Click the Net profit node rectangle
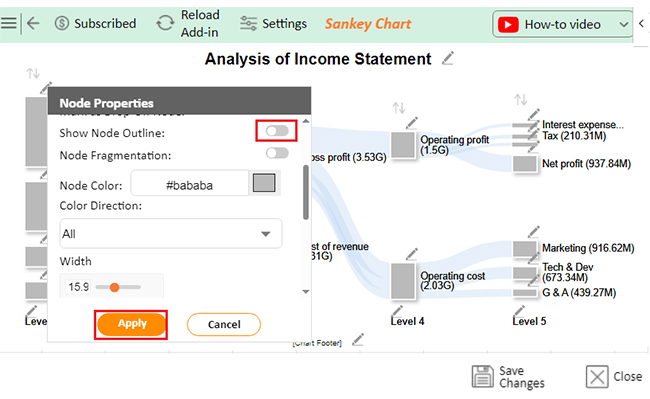 pos(525,164)
